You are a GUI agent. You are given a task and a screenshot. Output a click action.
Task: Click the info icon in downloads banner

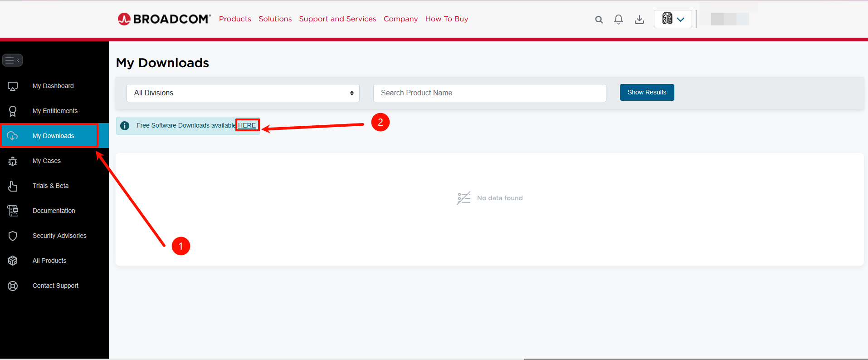coord(125,126)
